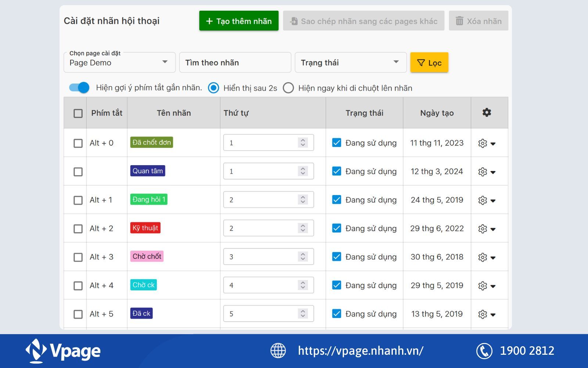Tick the row checkbox for Đang hỏi 1
Viewport: 588px width, 368px height.
[x=78, y=200]
